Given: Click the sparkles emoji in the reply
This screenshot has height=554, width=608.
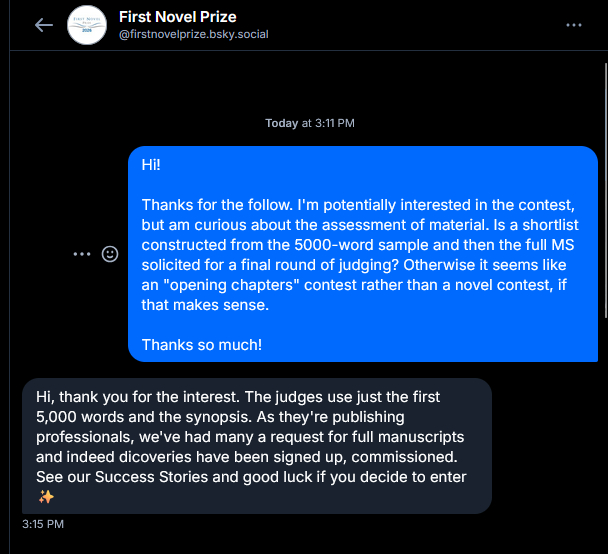Looking at the screenshot, I should [x=46, y=497].
